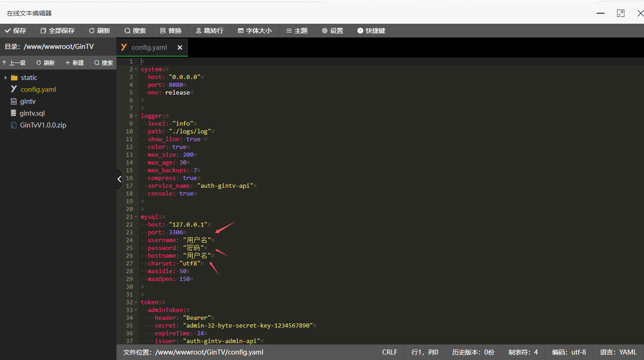Viewport: 644px width, 360px height.
Task: Open gintv.sql database file
Action: [32, 113]
